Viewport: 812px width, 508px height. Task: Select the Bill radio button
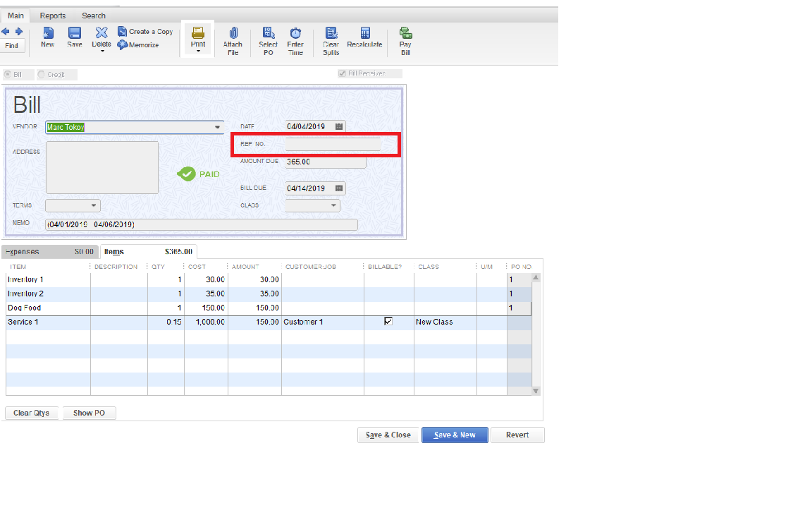click(x=8, y=74)
